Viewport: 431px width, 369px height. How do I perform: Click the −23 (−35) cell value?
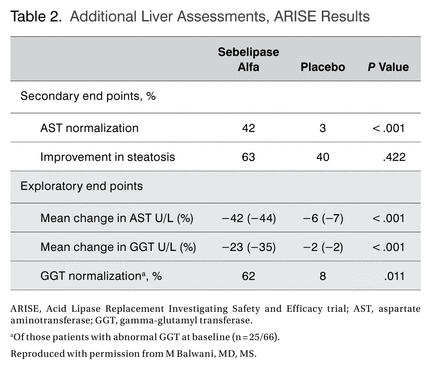[249, 247]
